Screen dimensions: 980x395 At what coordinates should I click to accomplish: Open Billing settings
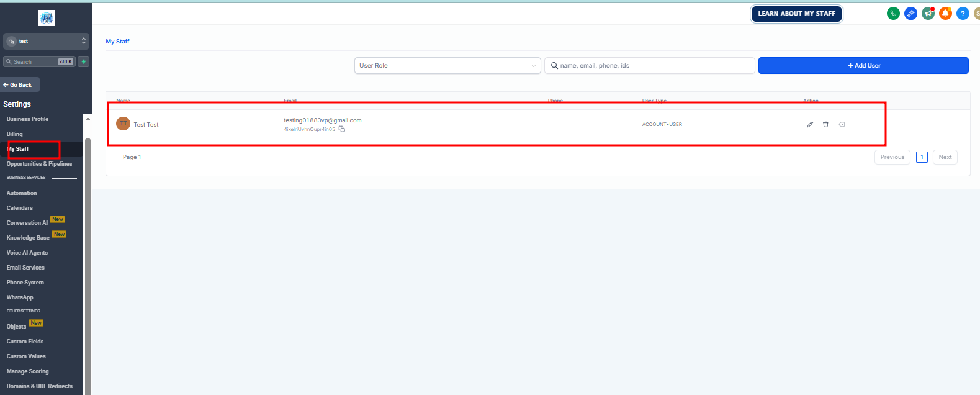pyautogui.click(x=15, y=134)
